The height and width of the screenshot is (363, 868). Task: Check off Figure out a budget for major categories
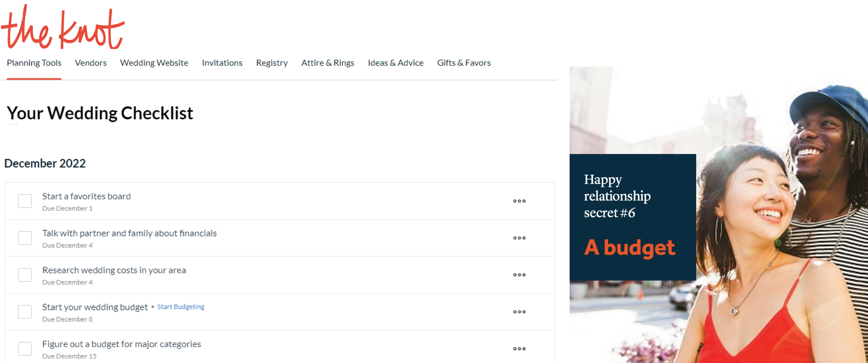(25, 349)
